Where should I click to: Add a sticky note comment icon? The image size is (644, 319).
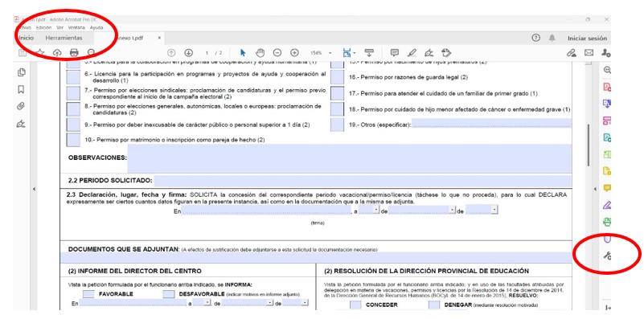click(395, 52)
